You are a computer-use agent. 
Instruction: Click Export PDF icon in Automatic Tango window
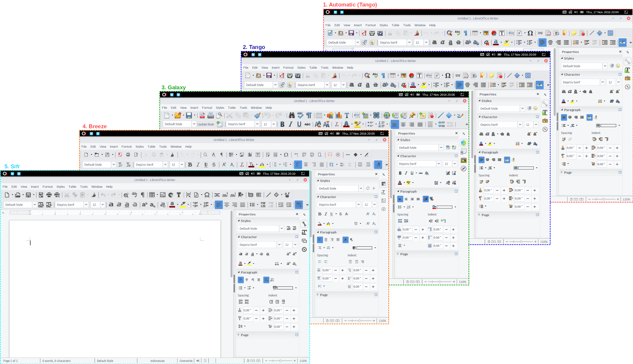[x=364, y=33]
